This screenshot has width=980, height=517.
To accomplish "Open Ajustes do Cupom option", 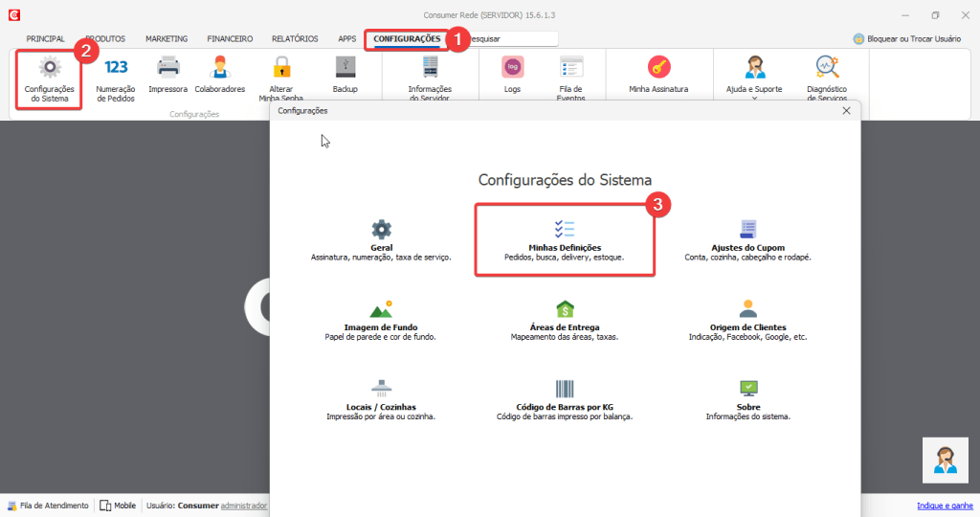I will (747, 239).
